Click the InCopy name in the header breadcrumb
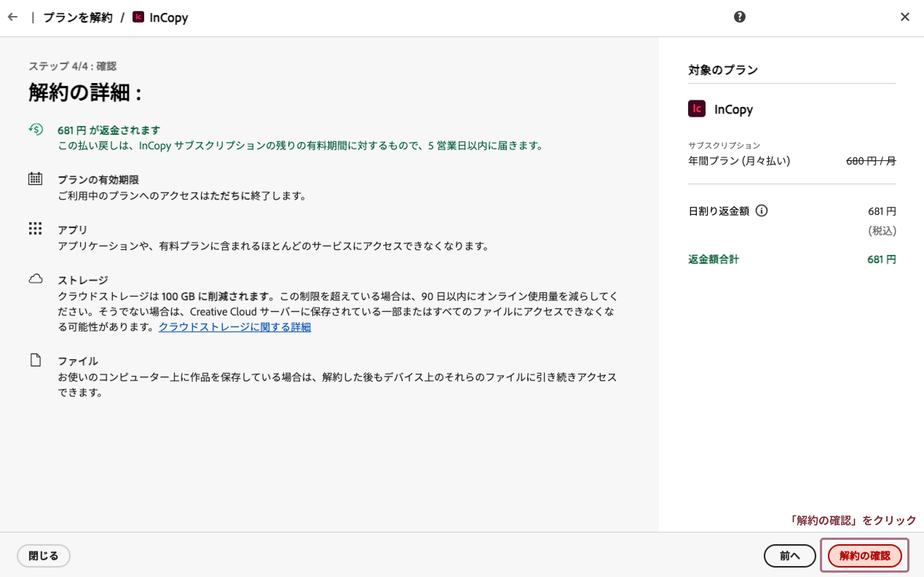 pos(169,17)
